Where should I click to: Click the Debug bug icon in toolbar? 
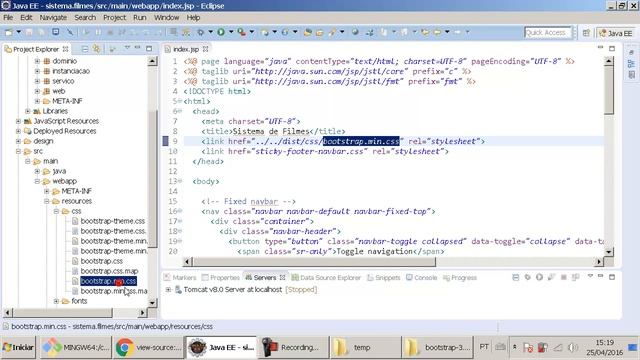click(x=201, y=32)
